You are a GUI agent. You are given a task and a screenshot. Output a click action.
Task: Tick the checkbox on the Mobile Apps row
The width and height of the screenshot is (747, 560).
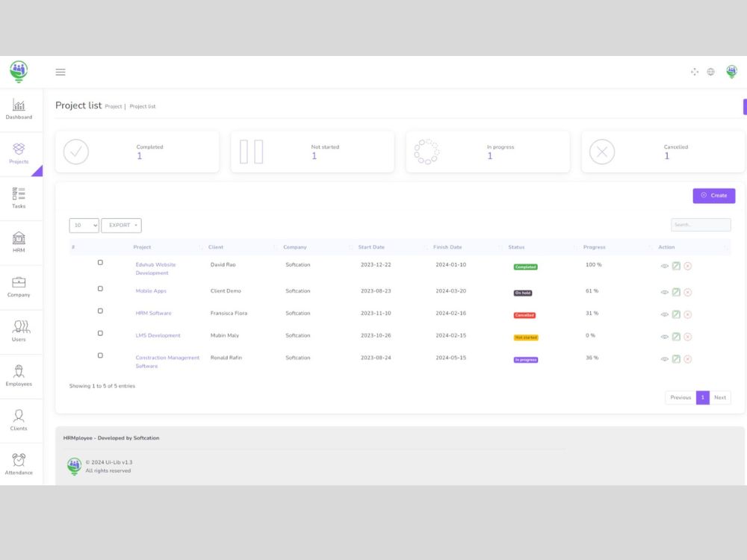click(100, 289)
